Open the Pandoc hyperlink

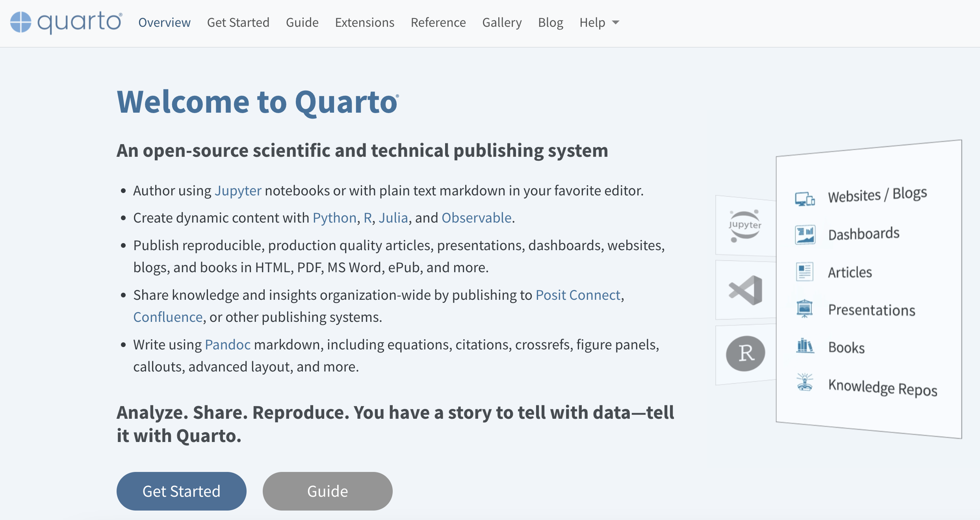[x=228, y=345]
